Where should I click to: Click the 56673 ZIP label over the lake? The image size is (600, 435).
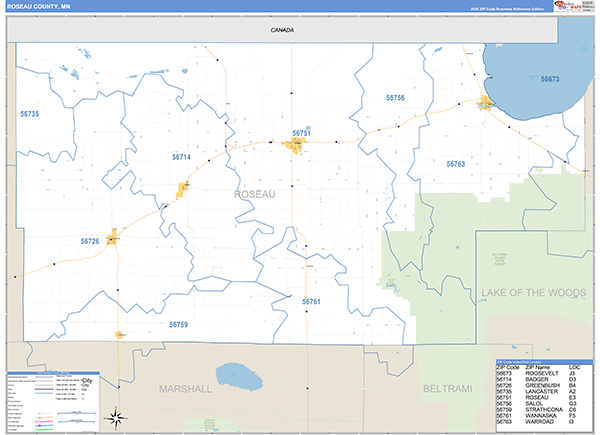click(x=550, y=79)
